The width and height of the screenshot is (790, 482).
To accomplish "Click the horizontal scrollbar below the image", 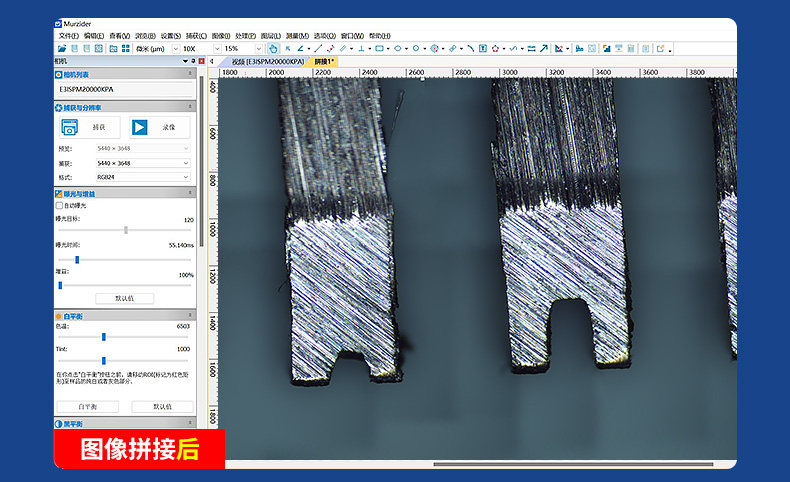I will pos(573,464).
